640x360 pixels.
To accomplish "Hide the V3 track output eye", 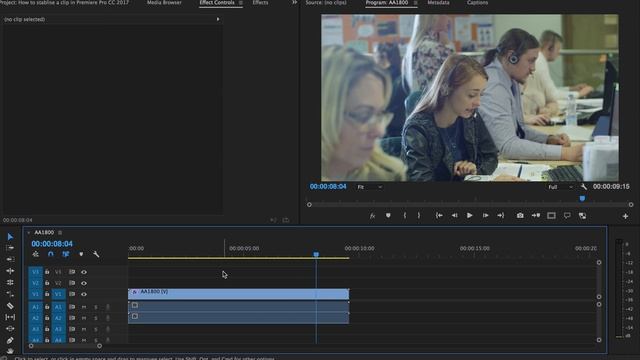I will (84, 272).
